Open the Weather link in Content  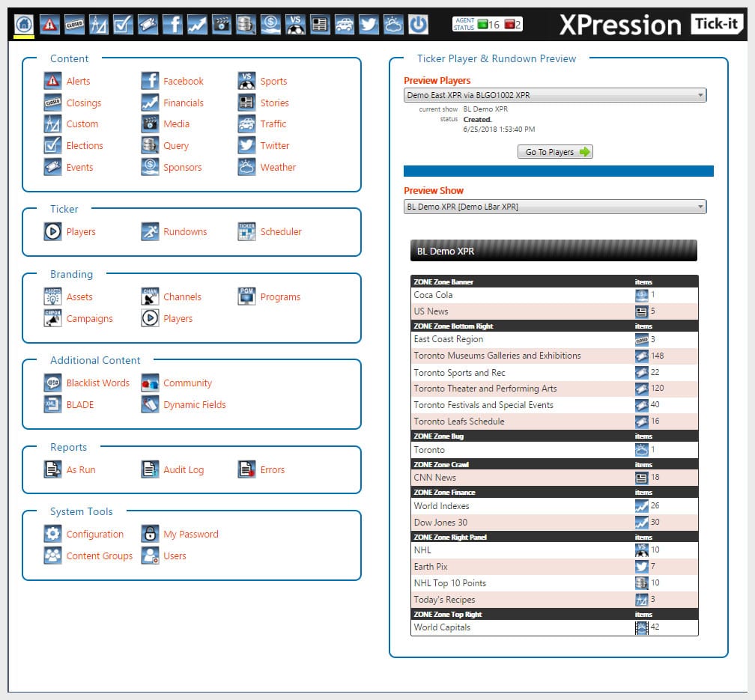[x=279, y=168]
